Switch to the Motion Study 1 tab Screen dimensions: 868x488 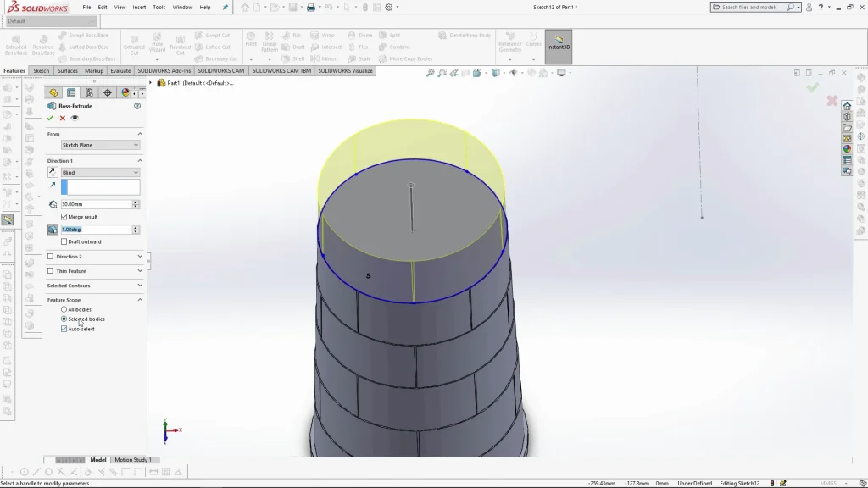coord(132,460)
